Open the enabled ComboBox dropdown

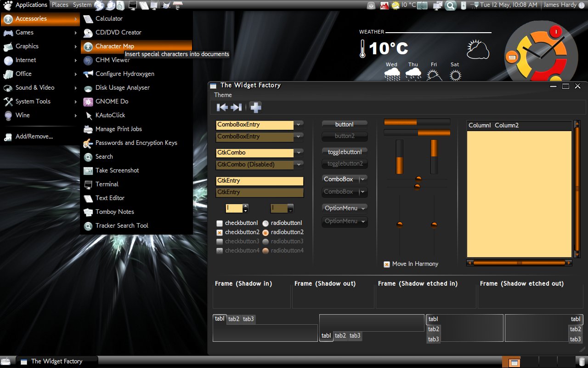pos(345,179)
